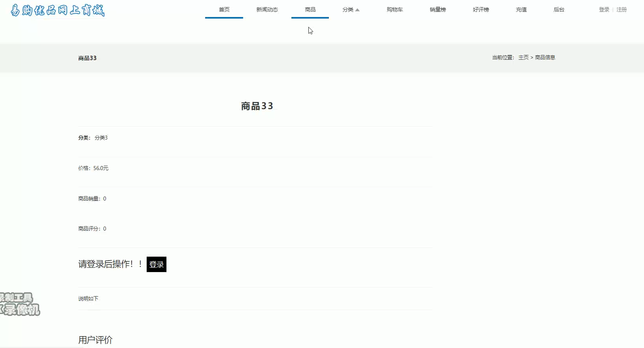Click 登录 link in top right corner

(x=604, y=9)
